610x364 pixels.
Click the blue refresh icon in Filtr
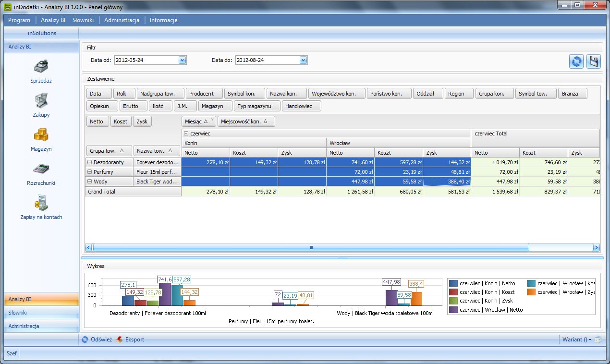(x=576, y=62)
